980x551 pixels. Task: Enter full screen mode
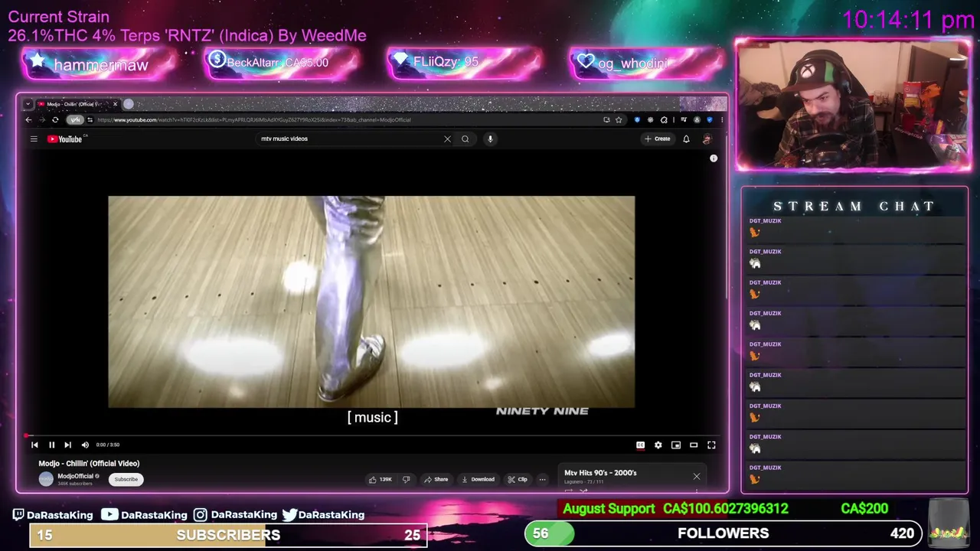pos(711,445)
